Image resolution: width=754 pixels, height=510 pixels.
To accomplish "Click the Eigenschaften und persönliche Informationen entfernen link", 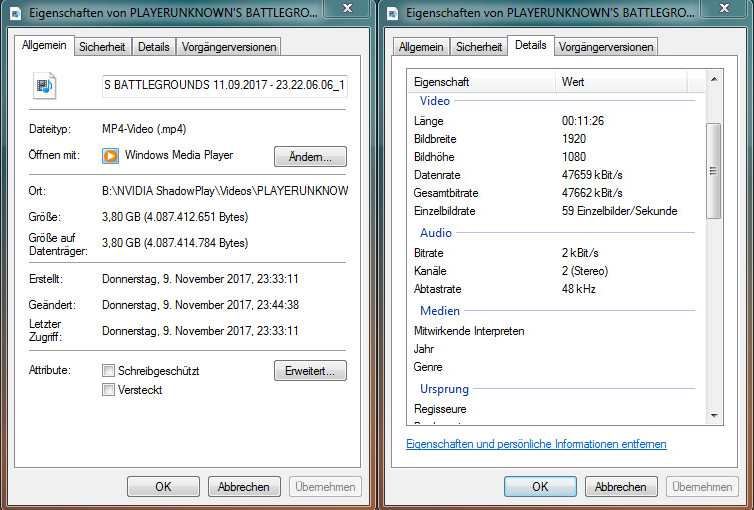I will pos(536,444).
